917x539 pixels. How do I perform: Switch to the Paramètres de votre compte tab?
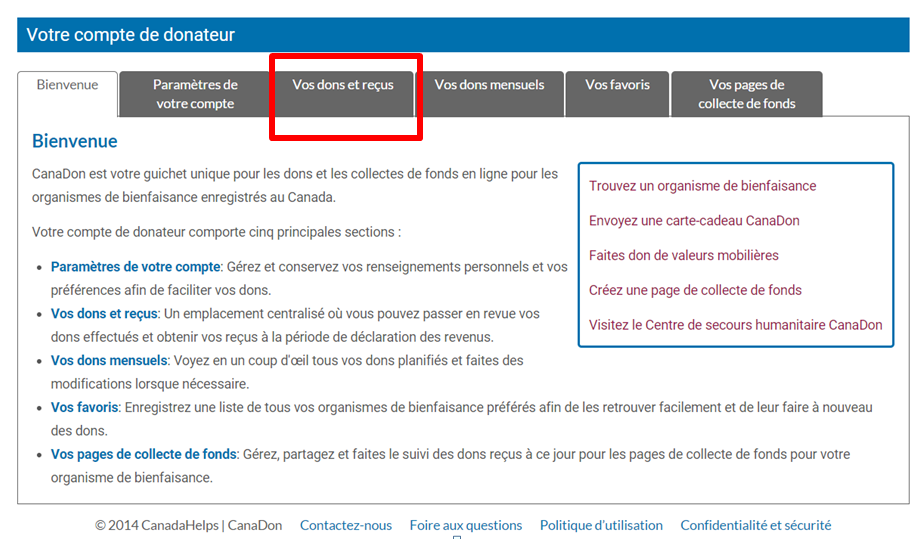195,94
